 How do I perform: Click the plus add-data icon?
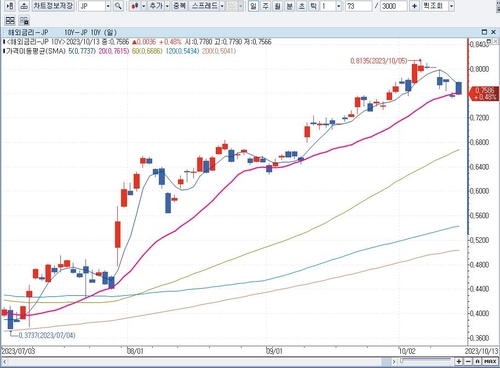click(414, 6)
